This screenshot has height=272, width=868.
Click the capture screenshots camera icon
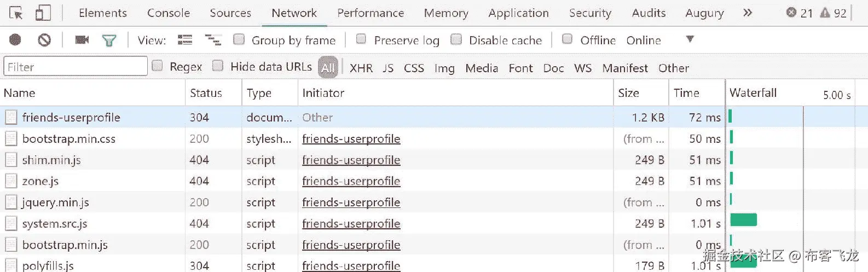click(x=82, y=40)
